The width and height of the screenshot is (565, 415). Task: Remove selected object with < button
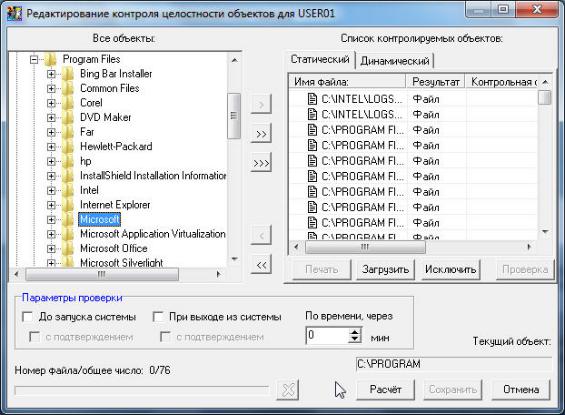point(261,236)
